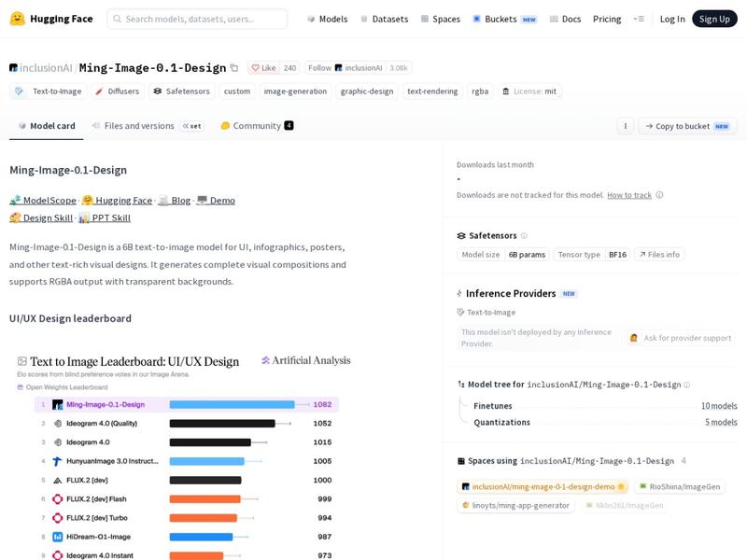Copy the model name with the copy icon
This screenshot has height=560, width=747.
[234, 67]
